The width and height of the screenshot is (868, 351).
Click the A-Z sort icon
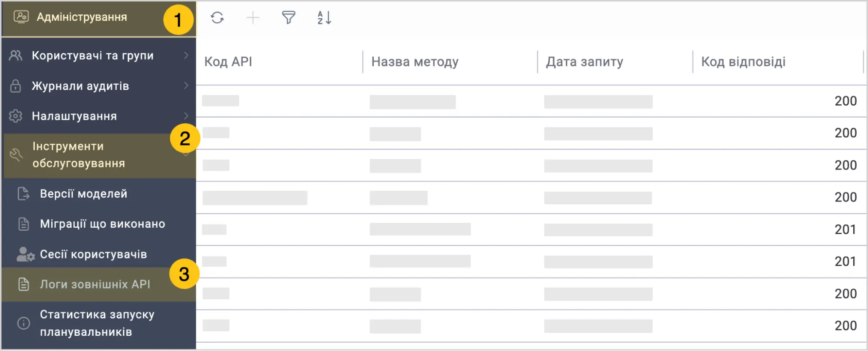(x=324, y=18)
